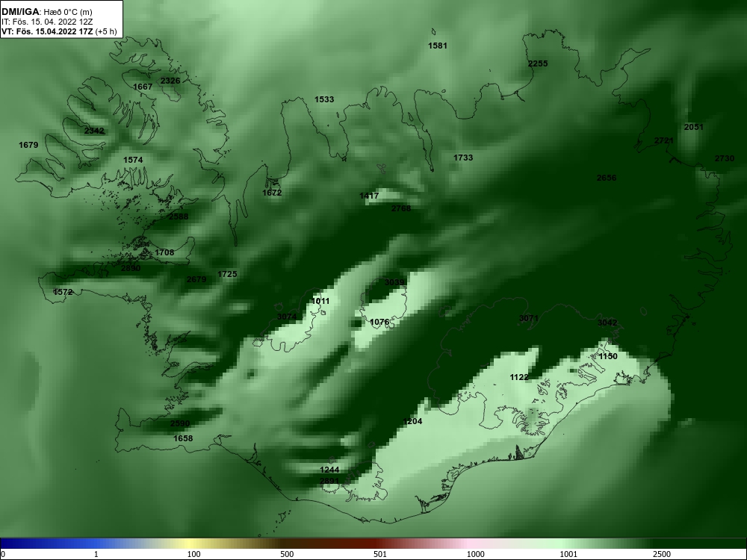Click legend tick label 100

193,554
